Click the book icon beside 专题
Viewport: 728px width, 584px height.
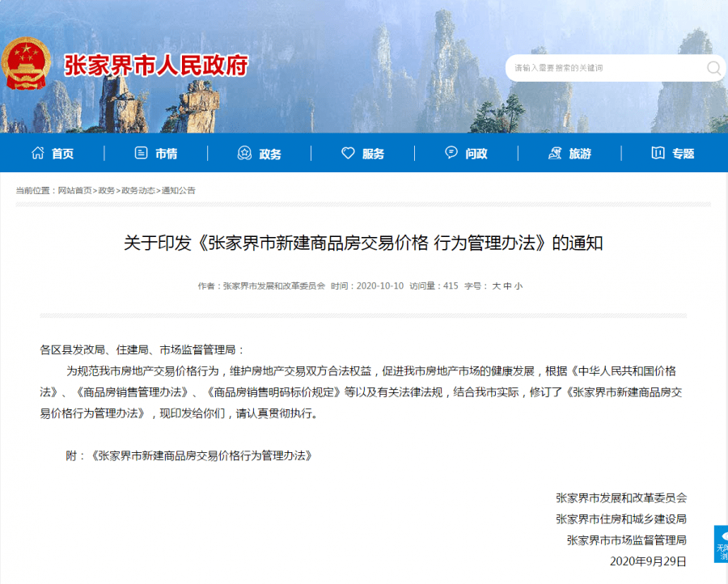point(658,153)
